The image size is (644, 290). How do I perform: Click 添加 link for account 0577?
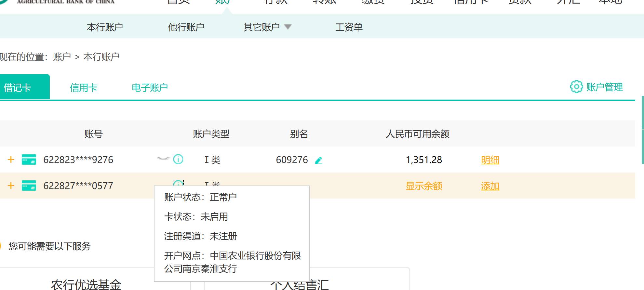coord(490,186)
